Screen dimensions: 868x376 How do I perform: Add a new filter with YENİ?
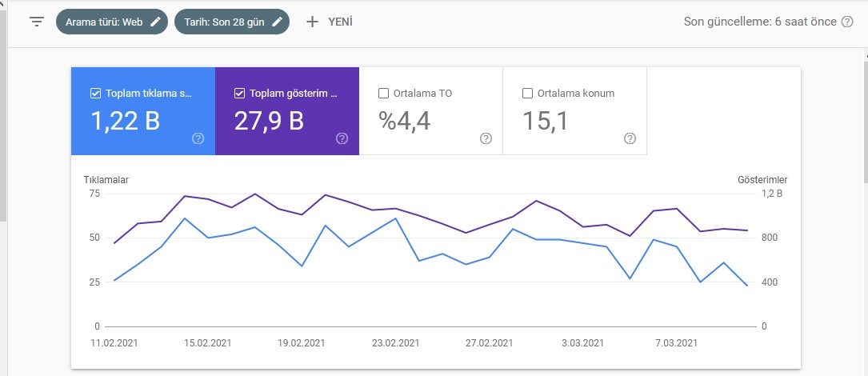(x=330, y=22)
